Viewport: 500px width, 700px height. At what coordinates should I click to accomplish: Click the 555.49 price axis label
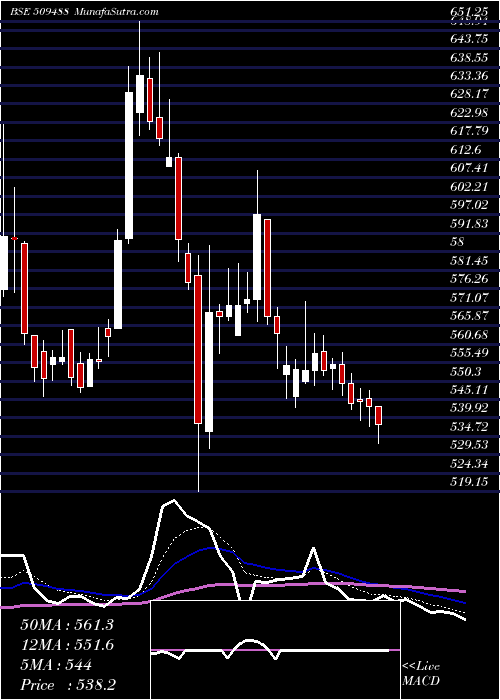tap(469, 353)
